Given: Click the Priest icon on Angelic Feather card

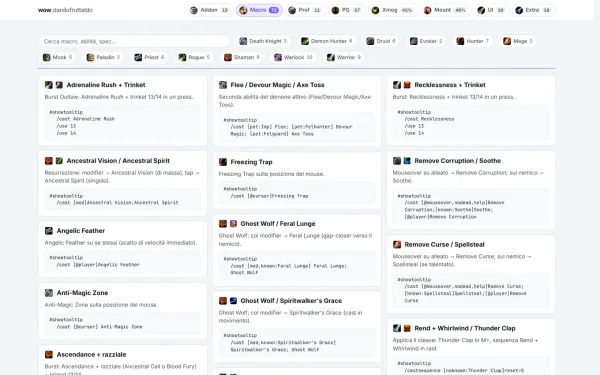Looking at the screenshot, I should point(49,231).
